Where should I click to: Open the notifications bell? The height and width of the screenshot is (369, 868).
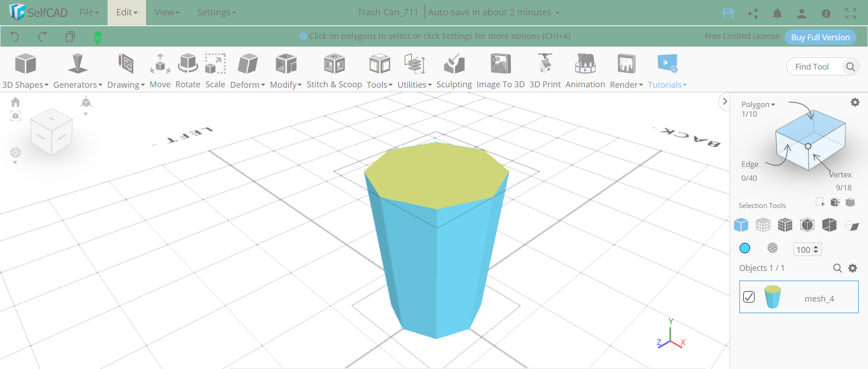click(777, 14)
